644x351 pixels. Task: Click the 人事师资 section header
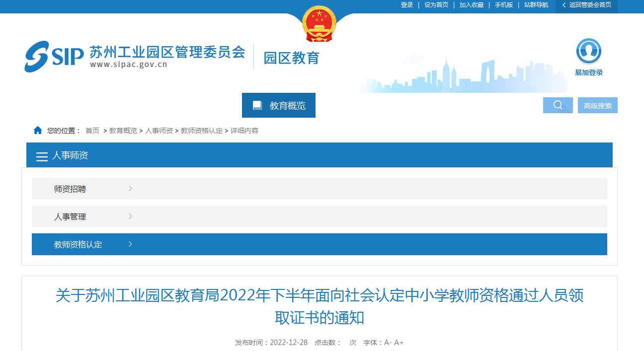tap(320, 155)
